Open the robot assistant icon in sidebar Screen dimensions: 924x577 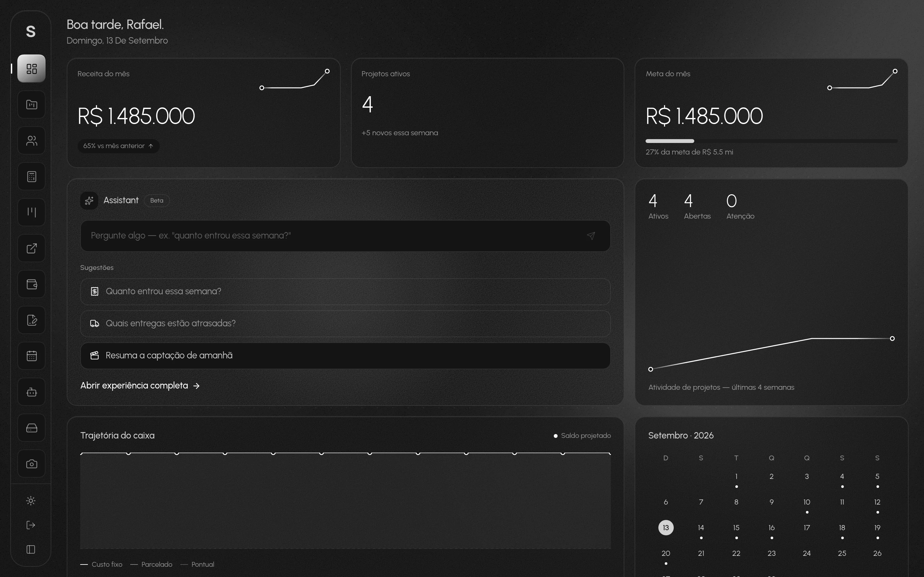(x=31, y=392)
